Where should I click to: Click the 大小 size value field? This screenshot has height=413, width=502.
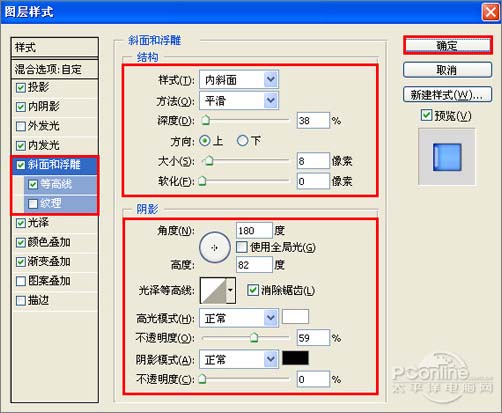click(313, 161)
